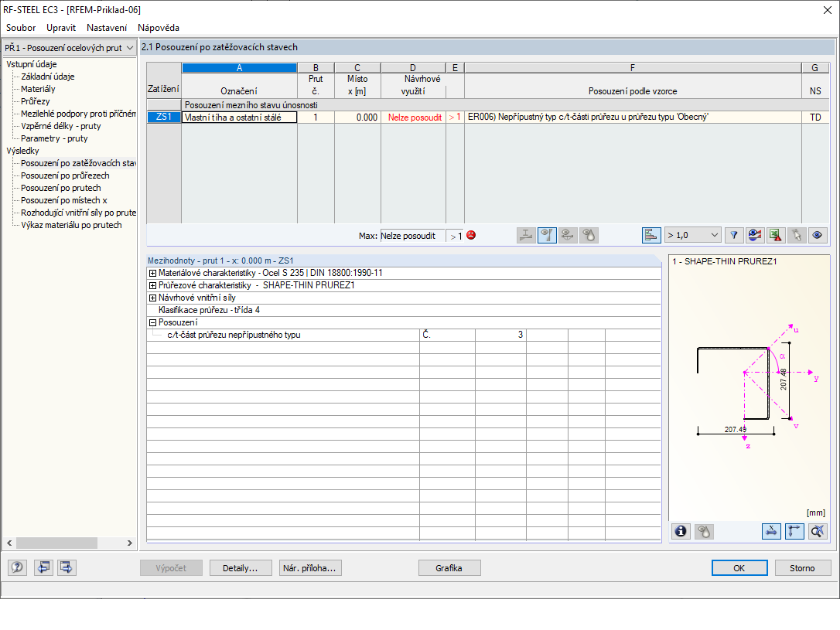Toggle principal axes display in preview
840x630 pixels.
point(794,531)
